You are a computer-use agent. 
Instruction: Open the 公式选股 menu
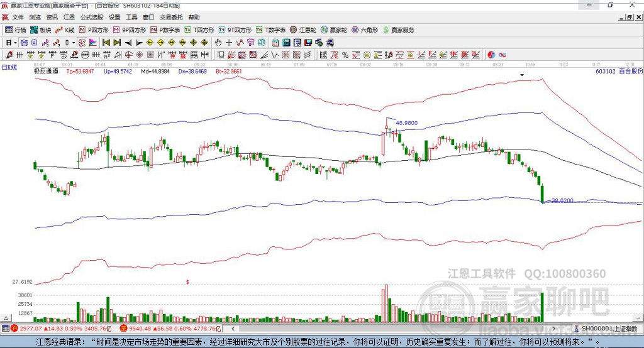(92, 17)
